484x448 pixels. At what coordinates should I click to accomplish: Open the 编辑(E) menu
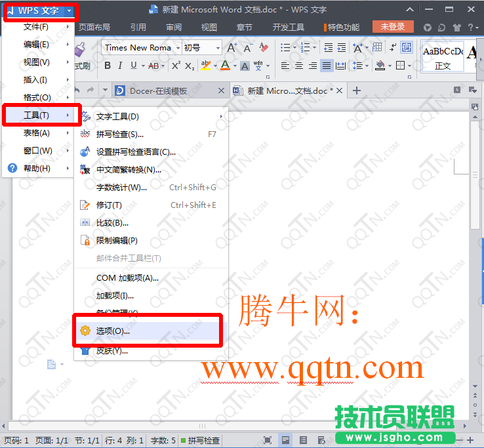point(38,45)
